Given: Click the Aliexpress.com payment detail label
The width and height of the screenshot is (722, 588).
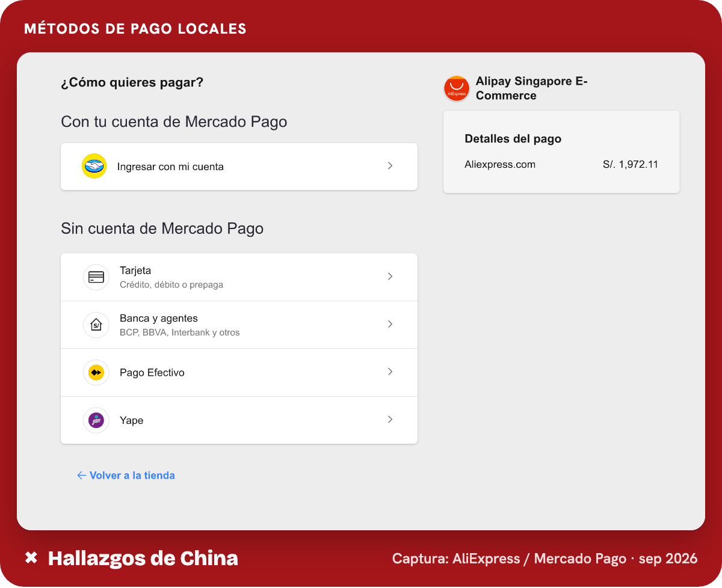Looking at the screenshot, I should tap(500, 164).
